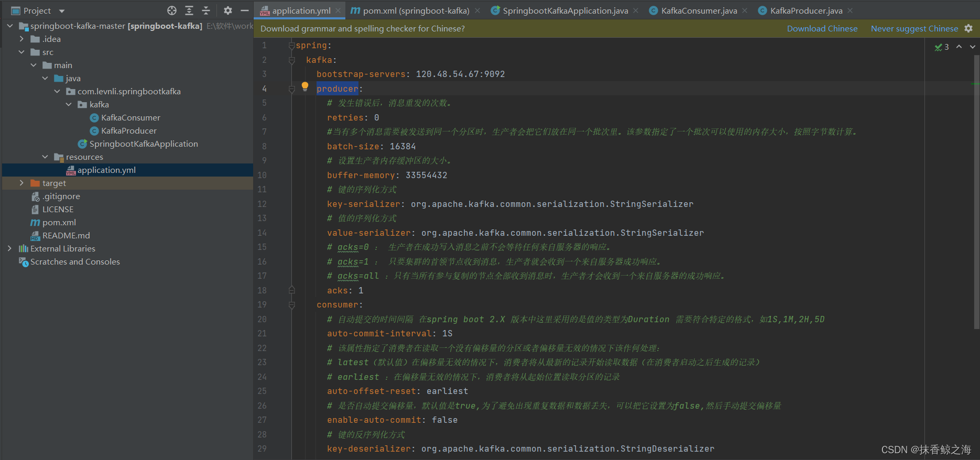Click the intention lightbulb on line 4
Screen dimensions: 980x460
[x=305, y=87]
